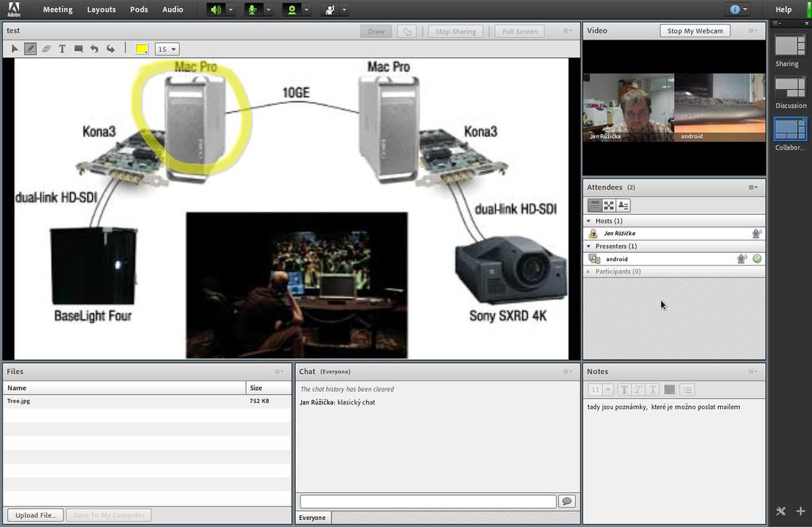
Task: Switch to Breakout Room view
Action: 609,205
